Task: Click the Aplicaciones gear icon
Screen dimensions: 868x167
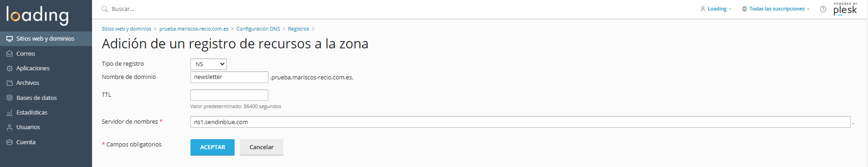Action: tap(10, 68)
